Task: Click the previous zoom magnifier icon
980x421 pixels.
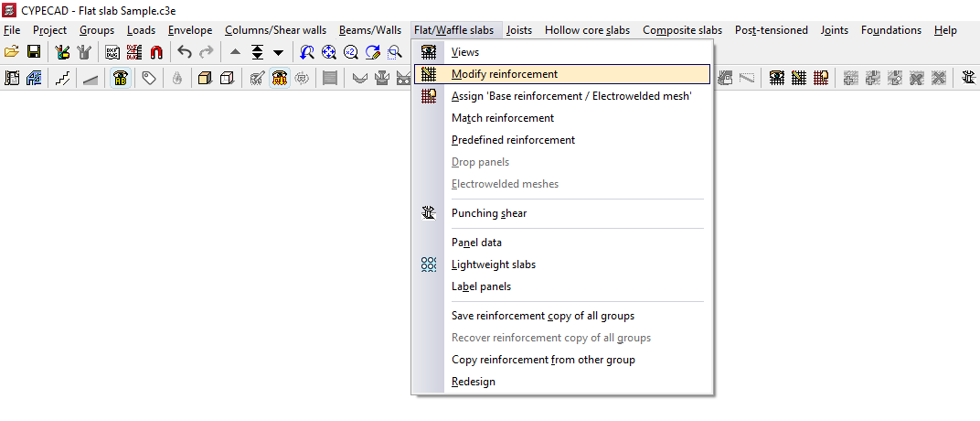Action: 307,52
